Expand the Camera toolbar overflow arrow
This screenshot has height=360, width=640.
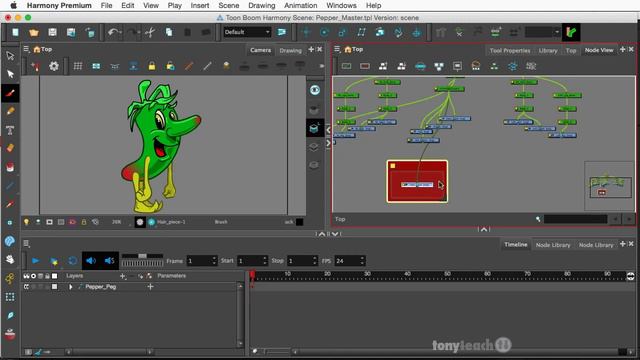[322, 66]
